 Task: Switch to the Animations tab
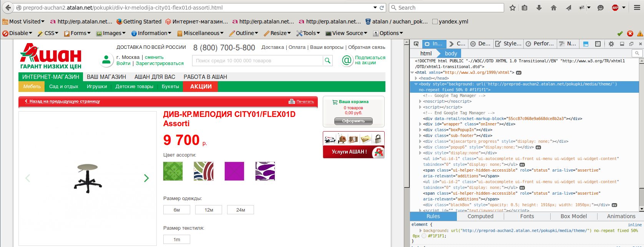pyautogui.click(x=621, y=216)
